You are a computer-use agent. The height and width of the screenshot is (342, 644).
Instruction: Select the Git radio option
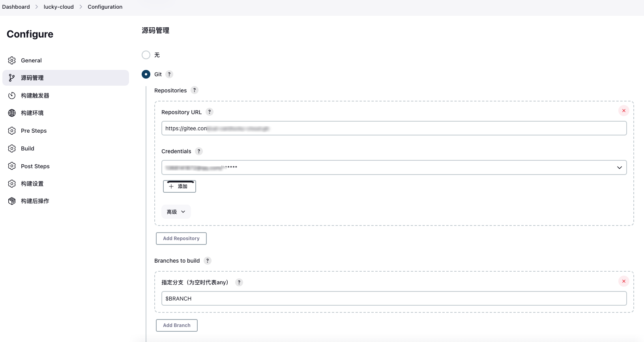(146, 74)
